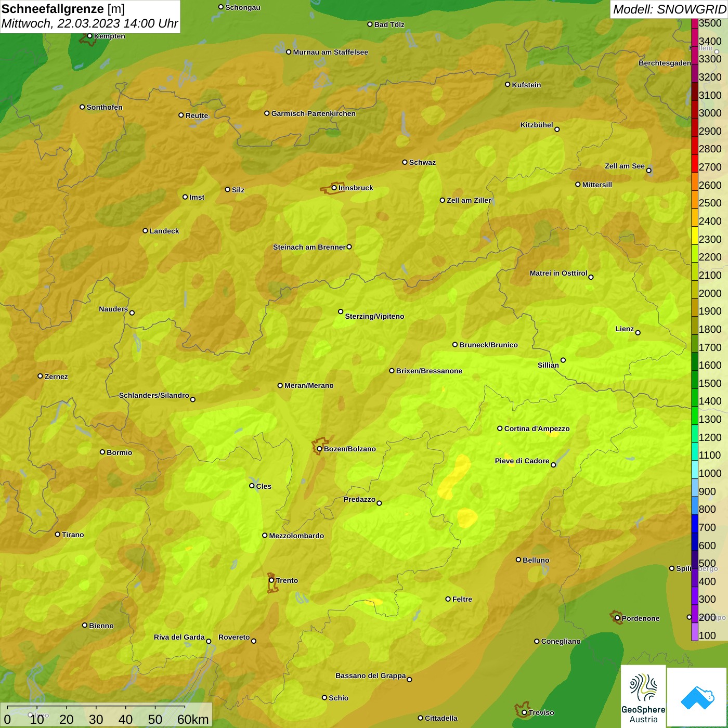
Task: Click the 60km scale bar label
Action: 193,719
